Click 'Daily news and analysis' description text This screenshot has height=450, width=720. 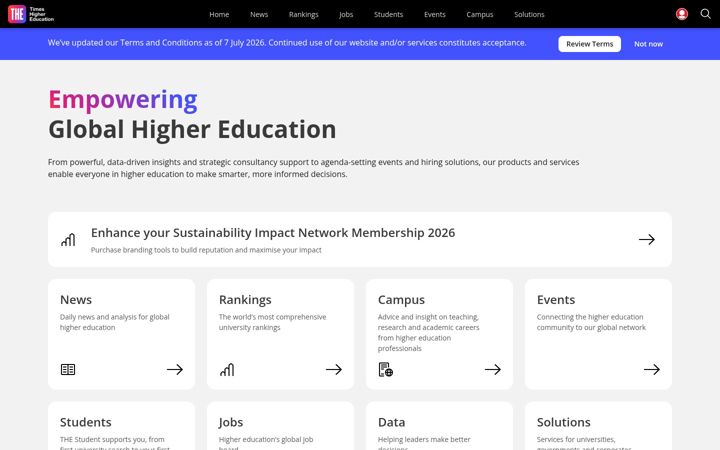click(x=114, y=322)
